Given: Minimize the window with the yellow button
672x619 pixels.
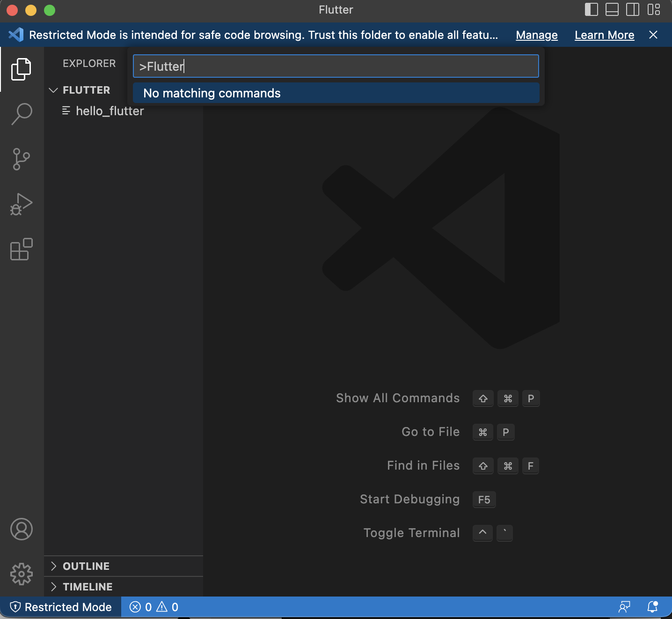Looking at the screenshot, I should 31,10.
